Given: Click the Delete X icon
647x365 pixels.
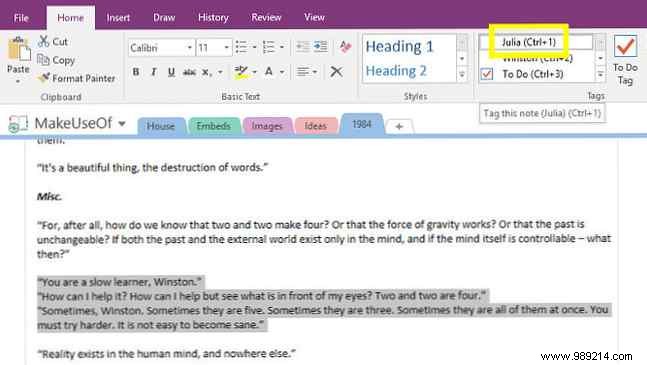Looking at the screenshot, I should [x=336, y=72].
